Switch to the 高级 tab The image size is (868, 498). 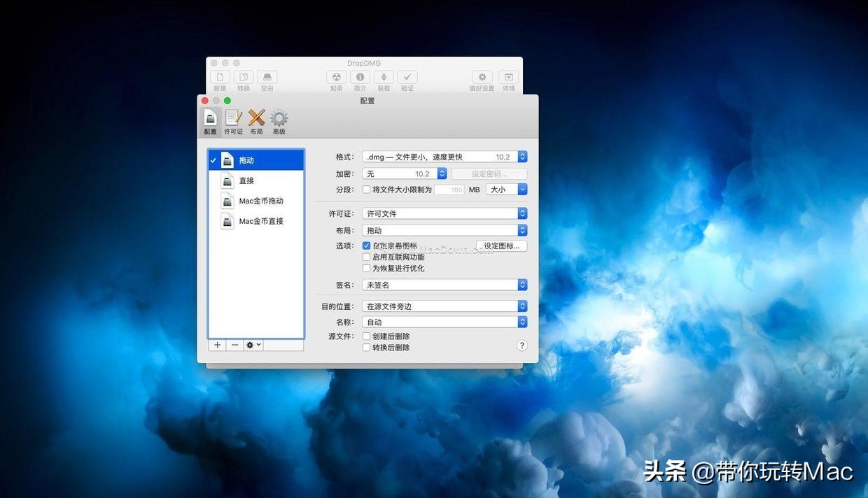tap(279, 119)
